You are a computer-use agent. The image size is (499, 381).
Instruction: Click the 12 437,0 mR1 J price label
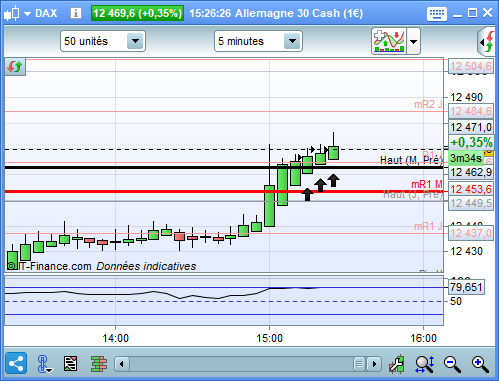(471, 233)
